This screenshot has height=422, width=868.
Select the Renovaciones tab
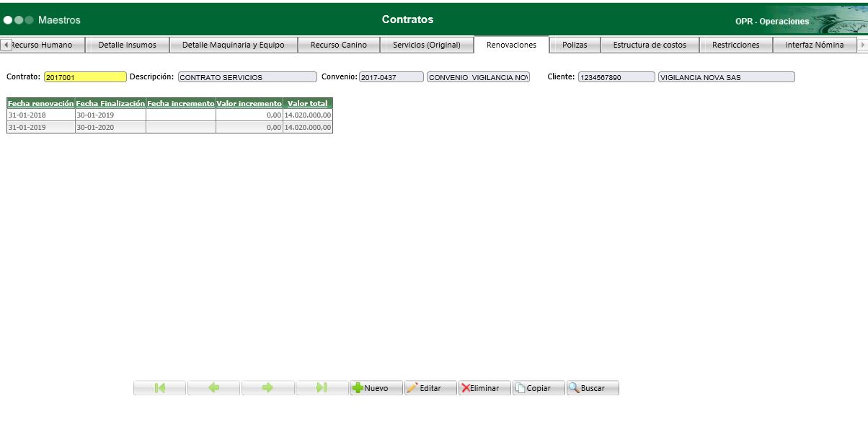pyautogui.click(x=512, y=45)
